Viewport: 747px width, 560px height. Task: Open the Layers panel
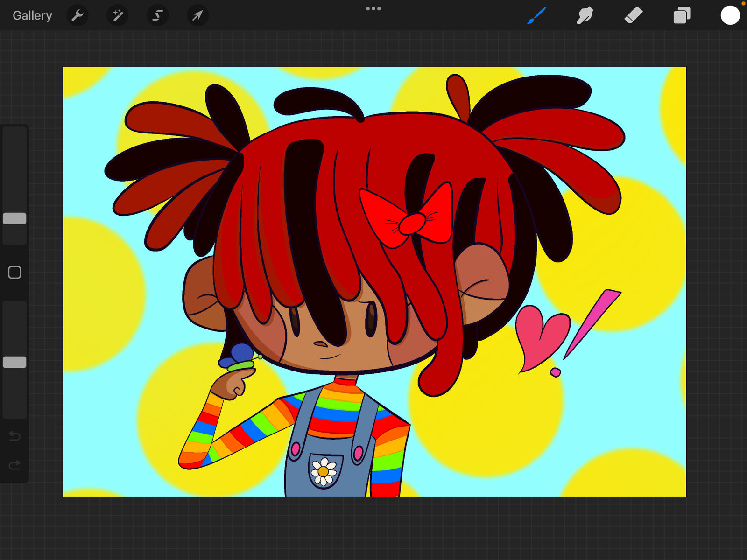click(x=682, y=15)
